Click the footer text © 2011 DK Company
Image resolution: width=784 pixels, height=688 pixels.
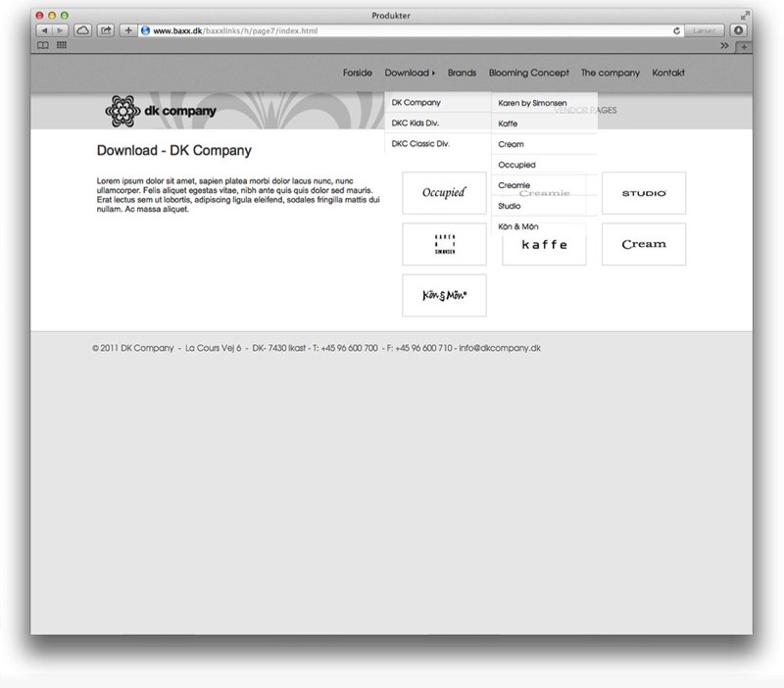[x=133, y=348]
